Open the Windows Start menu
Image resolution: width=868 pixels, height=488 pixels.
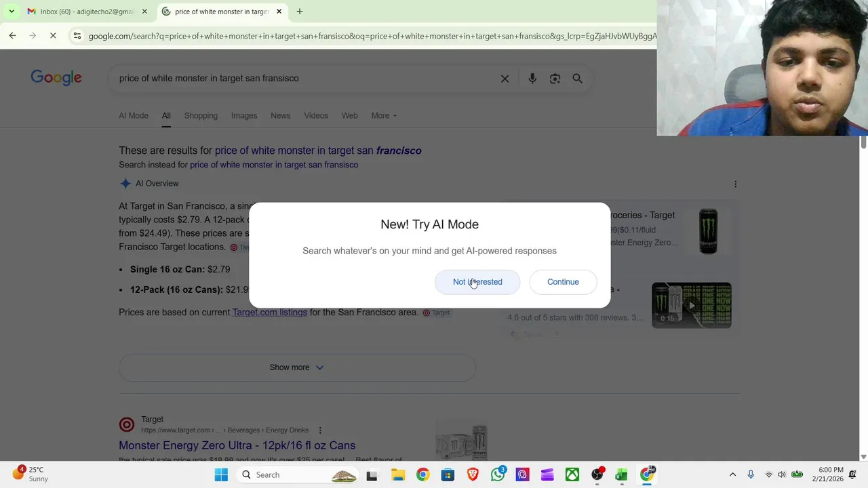pos(221,475)
